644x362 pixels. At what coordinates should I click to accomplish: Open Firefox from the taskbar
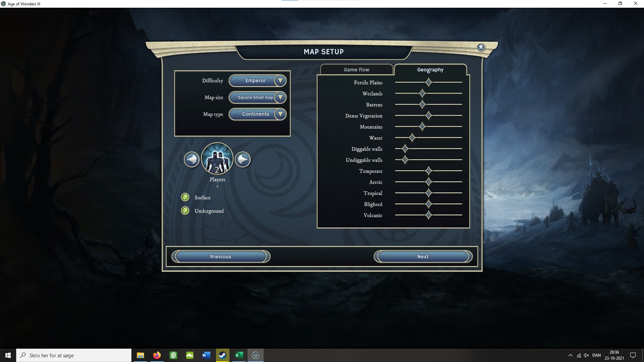157,355
